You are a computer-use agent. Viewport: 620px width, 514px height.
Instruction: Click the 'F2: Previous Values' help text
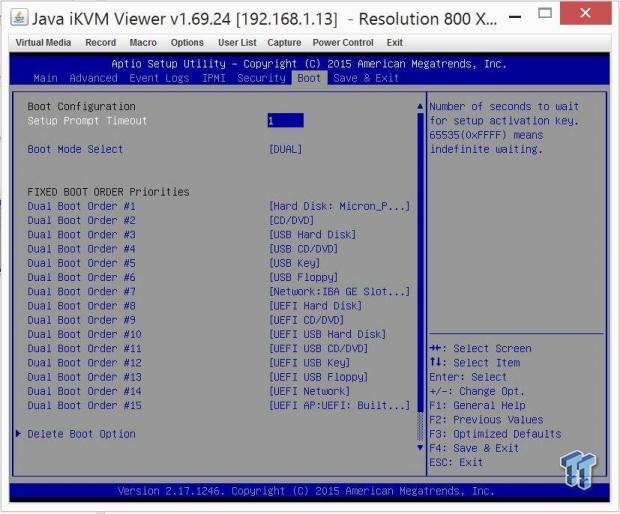point(486,420)
